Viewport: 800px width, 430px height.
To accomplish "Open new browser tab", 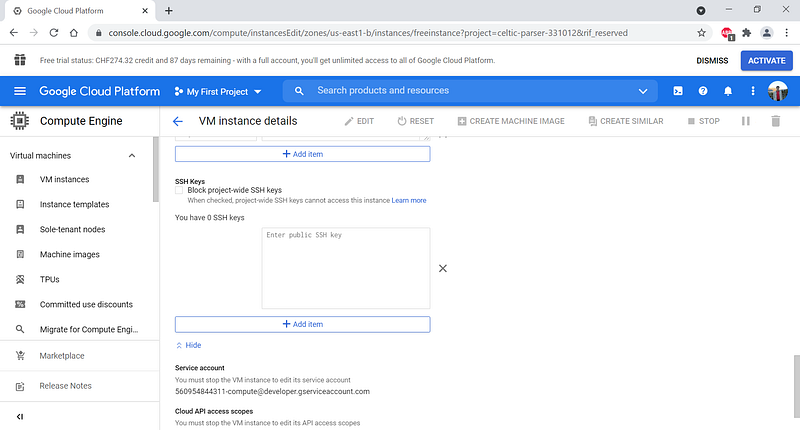I will click(x=169, y=11).
